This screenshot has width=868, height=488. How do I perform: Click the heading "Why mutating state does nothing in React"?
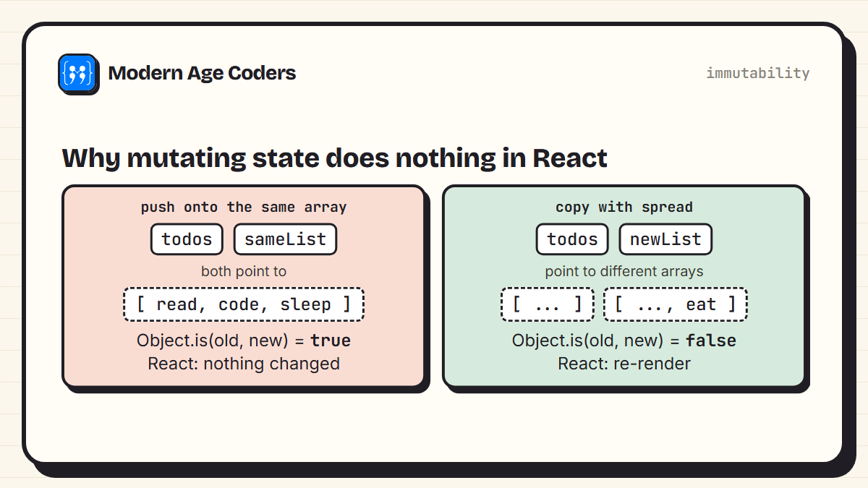(x=335, y=158)
